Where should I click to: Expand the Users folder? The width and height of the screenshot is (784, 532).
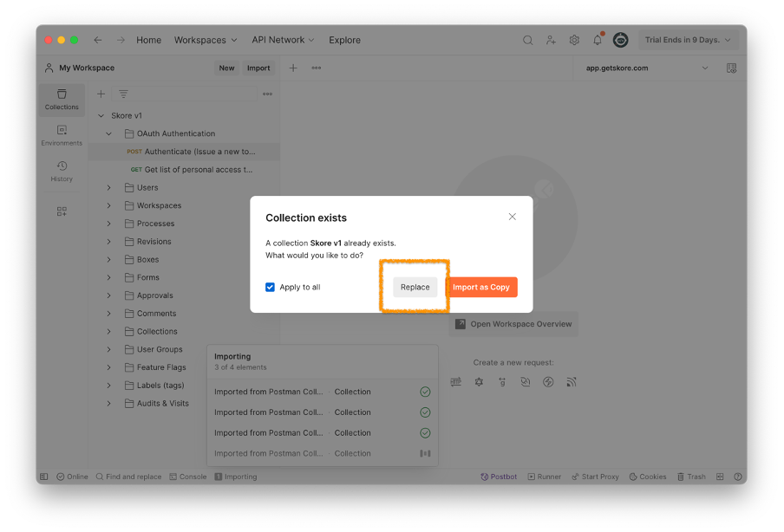click(108, 188)
